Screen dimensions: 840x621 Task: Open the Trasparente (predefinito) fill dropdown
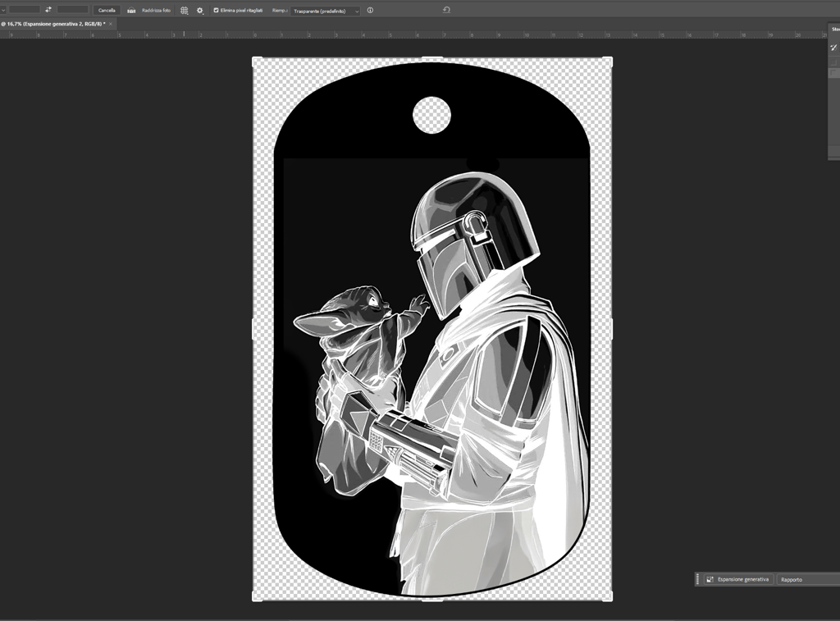pyautogui.click(x=325, y=11)
